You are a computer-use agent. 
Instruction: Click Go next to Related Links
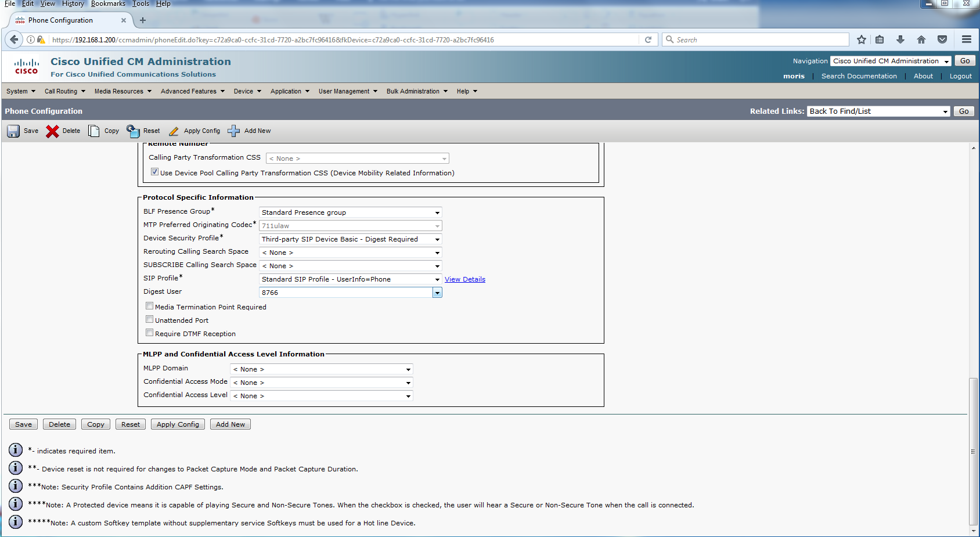tap(964, 111)
